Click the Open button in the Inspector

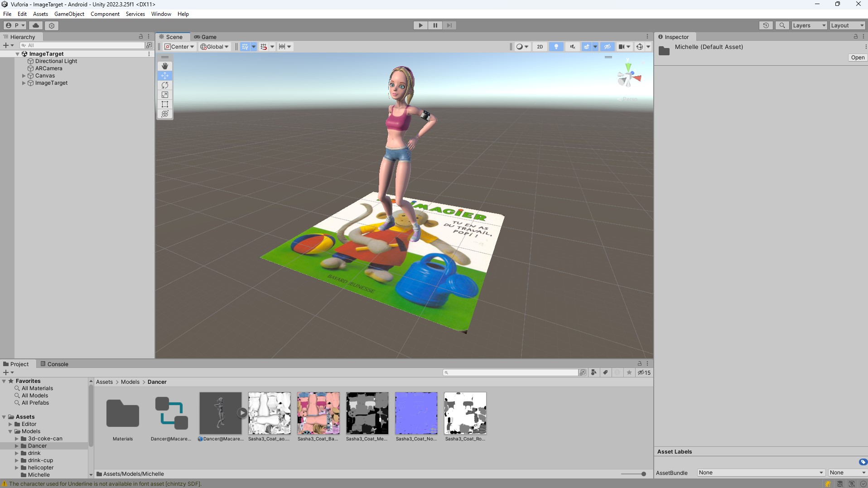(858, 57)
